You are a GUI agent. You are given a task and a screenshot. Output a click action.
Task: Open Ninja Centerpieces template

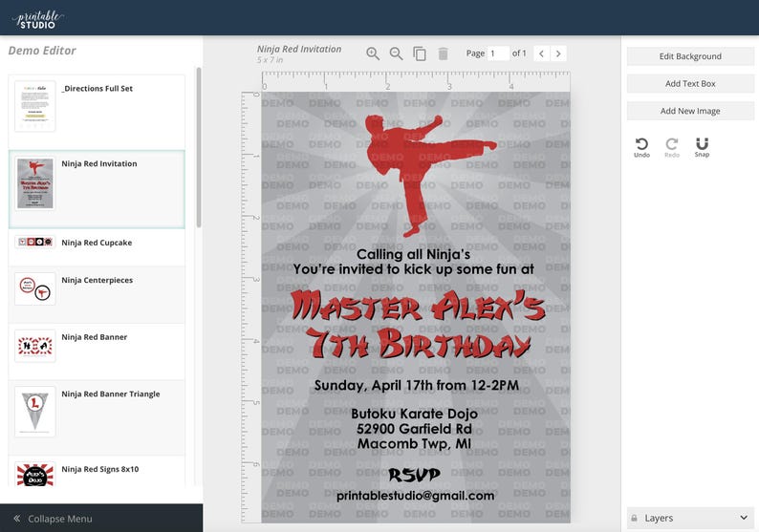point(97,294)
